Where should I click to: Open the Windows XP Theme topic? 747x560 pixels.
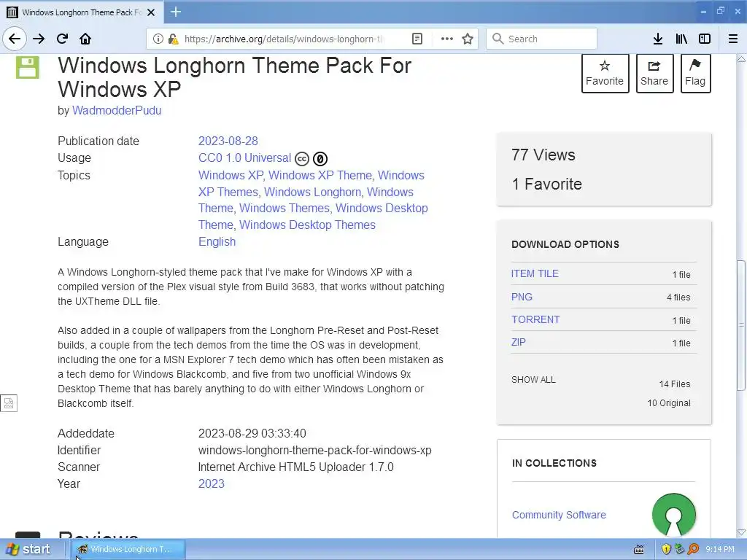click(320, 175)
